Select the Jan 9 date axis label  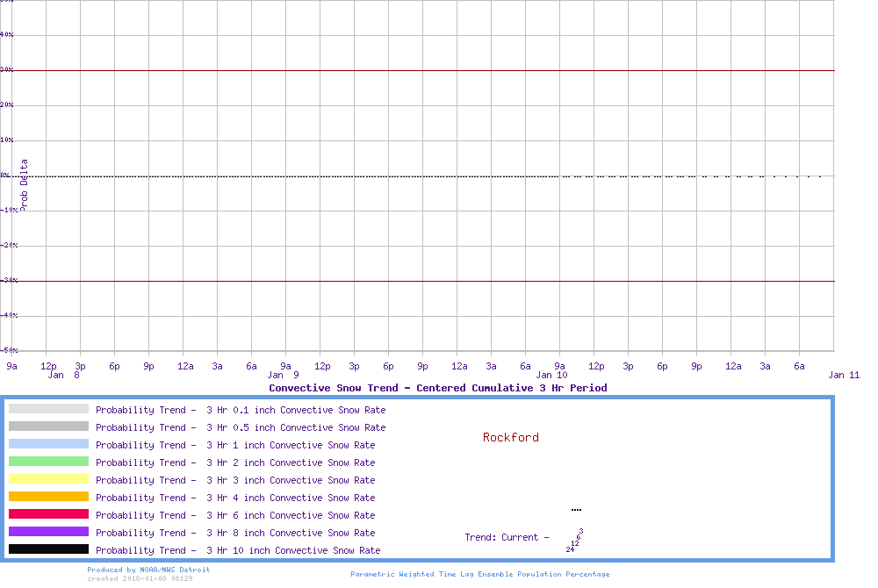tap(283, 375)
